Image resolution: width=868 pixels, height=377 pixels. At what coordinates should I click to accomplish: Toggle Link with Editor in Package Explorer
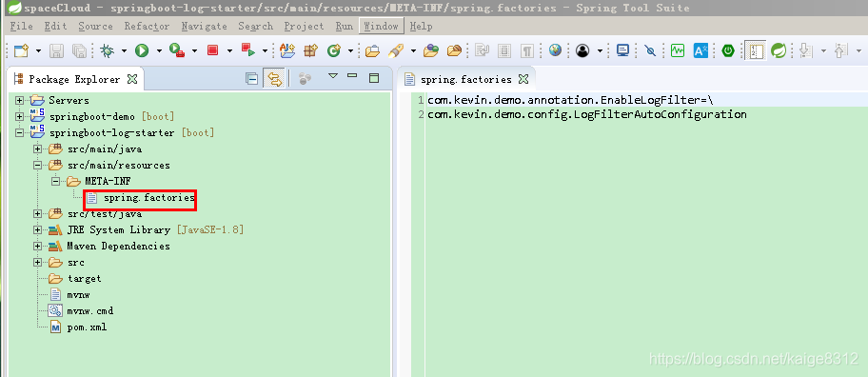pyautogui.click(x=274, y=79)
